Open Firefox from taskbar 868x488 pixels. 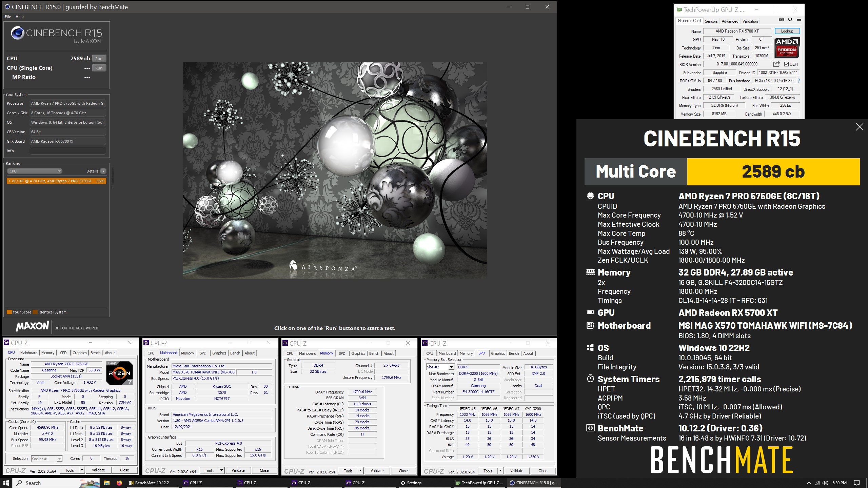[119, 483]
